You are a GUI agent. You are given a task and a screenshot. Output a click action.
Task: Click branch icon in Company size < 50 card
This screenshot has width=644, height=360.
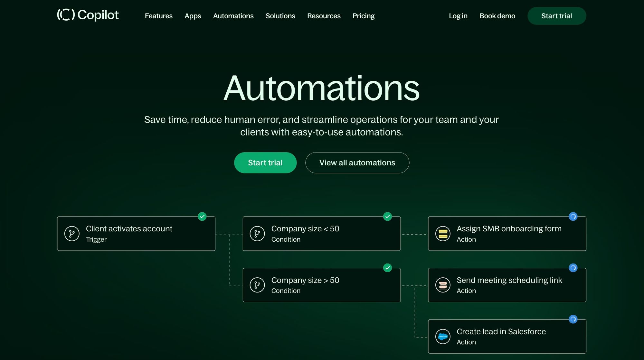257,234
